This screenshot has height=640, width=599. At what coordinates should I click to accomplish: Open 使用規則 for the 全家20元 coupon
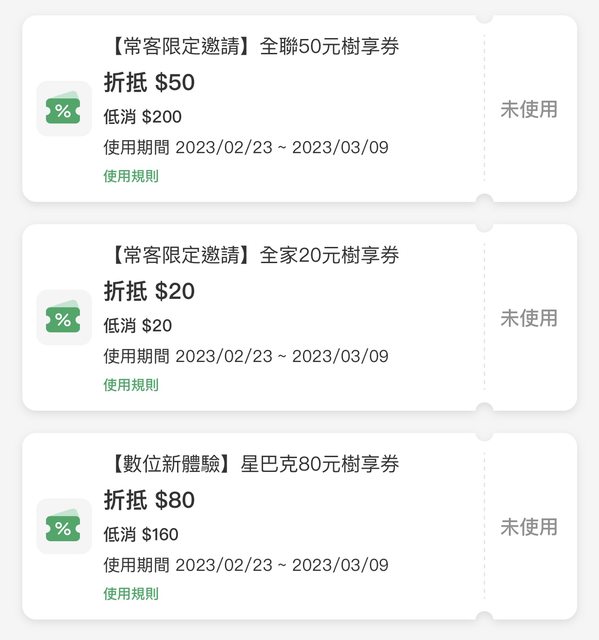[x=131, y=385]
